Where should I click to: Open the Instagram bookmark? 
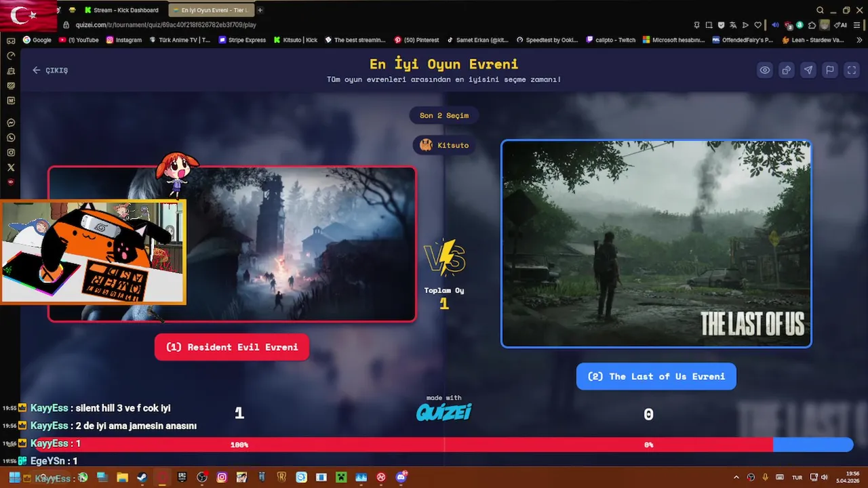pyautogui.click(x=124, y=40)
